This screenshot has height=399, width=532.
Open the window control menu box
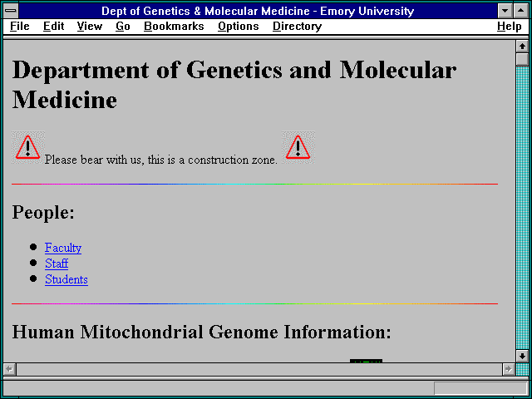pyautogui.click(x=11, y=11)
